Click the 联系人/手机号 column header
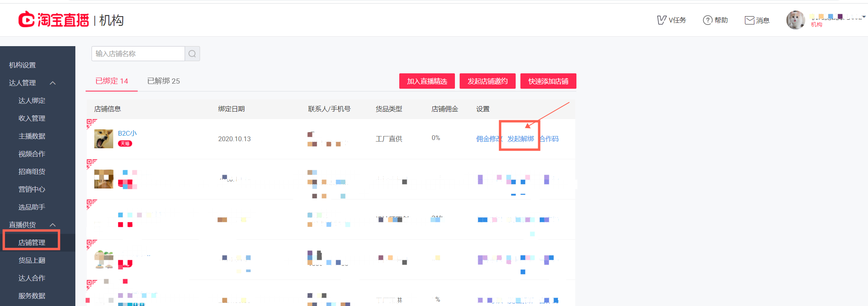Screen dimensions: 868x306 329,109
